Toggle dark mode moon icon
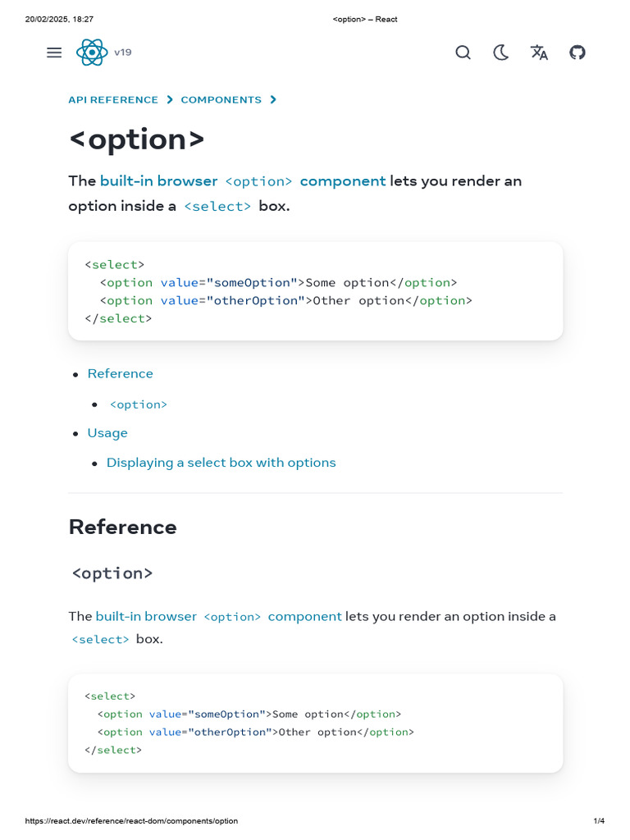The width and height of the screenshot is (630, 840). [501, 52]
